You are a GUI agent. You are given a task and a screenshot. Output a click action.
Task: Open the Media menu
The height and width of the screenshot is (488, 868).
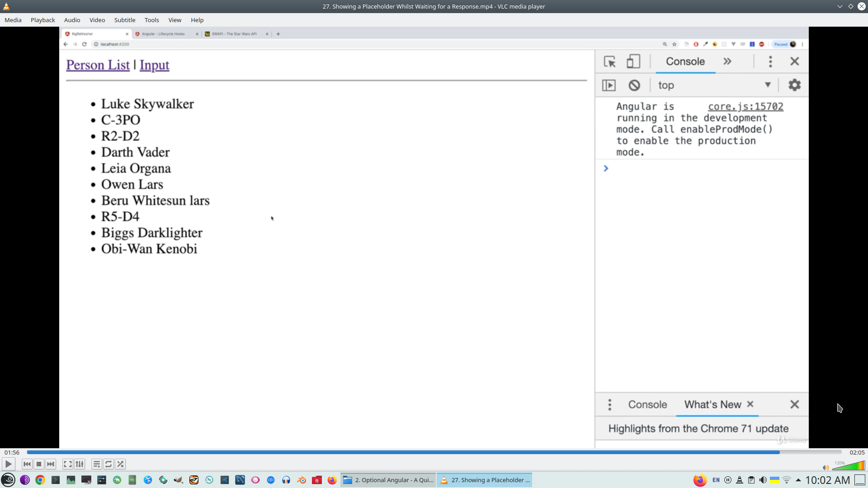[x=13, y=20]
